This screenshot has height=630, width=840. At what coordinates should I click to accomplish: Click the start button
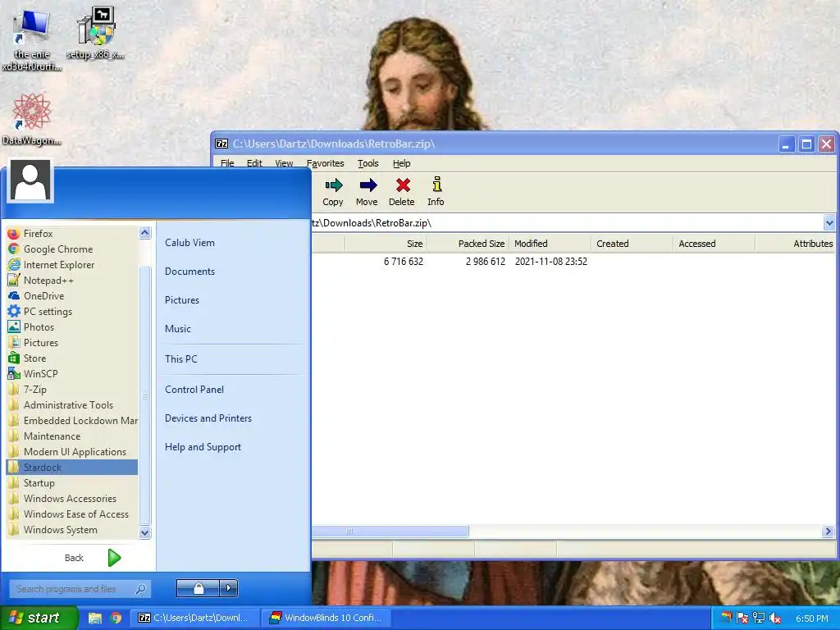[39, 618]
